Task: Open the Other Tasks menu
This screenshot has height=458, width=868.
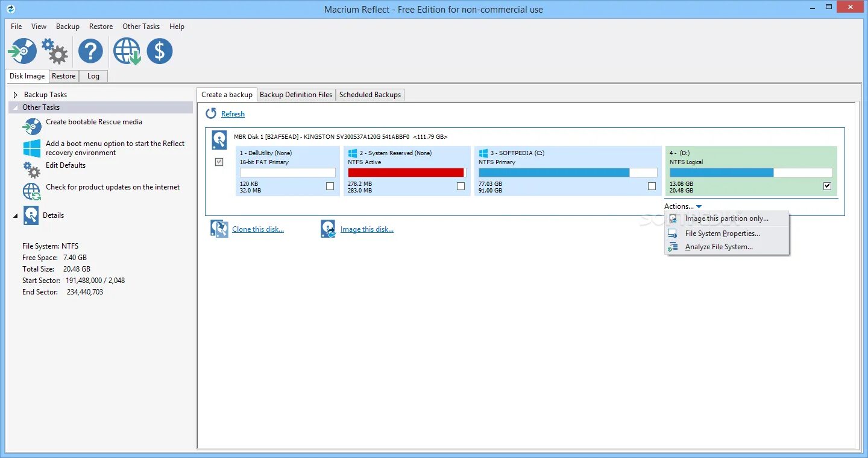Action: (141, 27)
